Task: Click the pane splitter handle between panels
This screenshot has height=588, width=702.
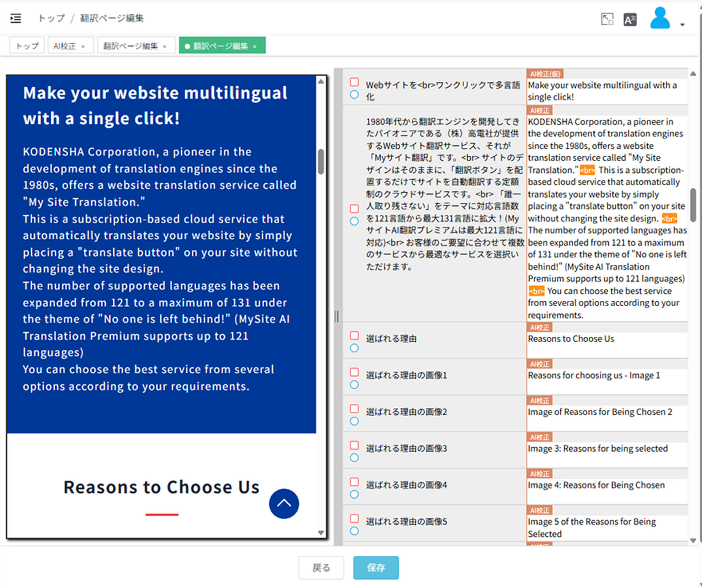Action: point(337,316)
